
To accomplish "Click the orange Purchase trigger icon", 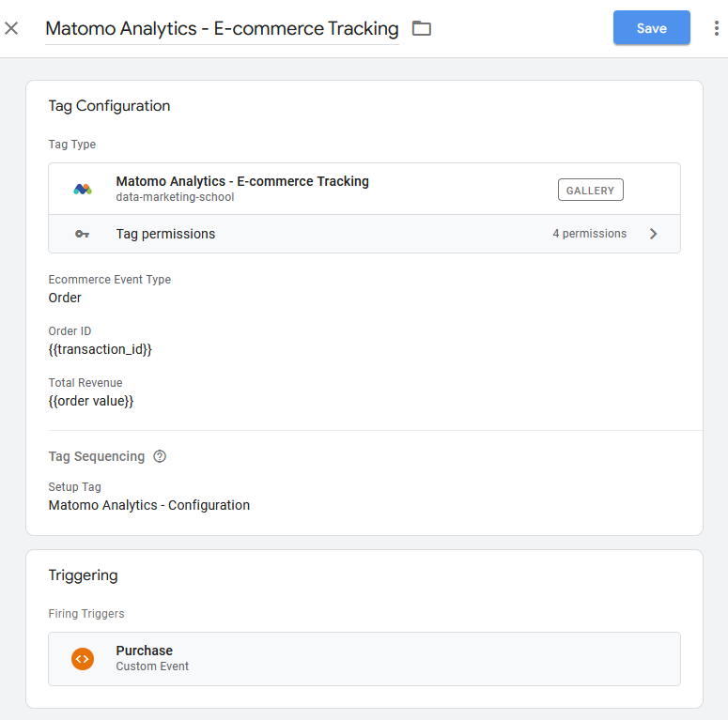I will (83, 659).
